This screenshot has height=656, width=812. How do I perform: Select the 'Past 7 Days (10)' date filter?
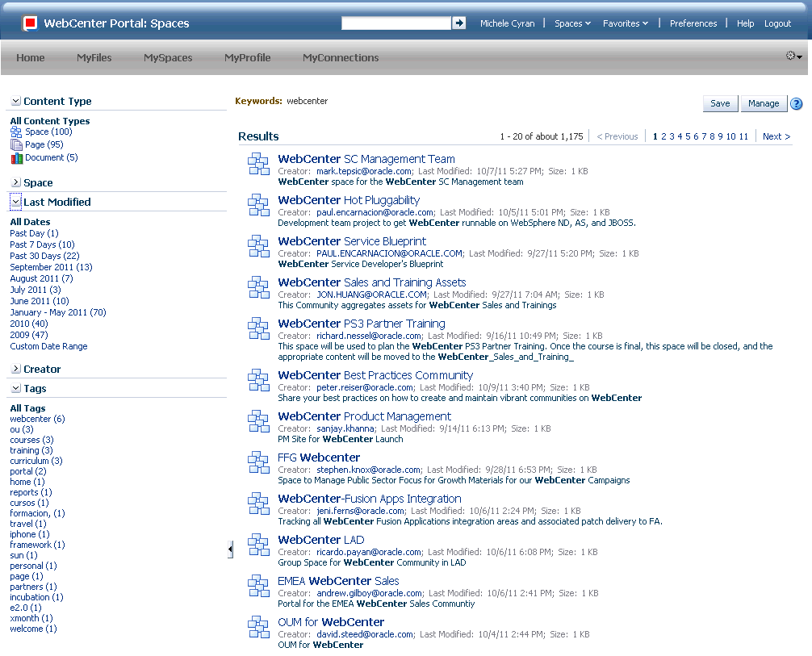point(42,244)
